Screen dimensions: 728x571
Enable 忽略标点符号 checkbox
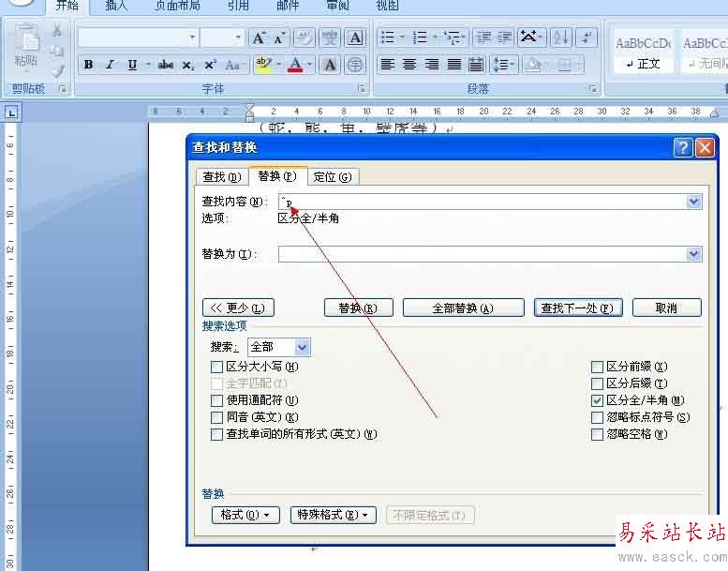point(597,417)
